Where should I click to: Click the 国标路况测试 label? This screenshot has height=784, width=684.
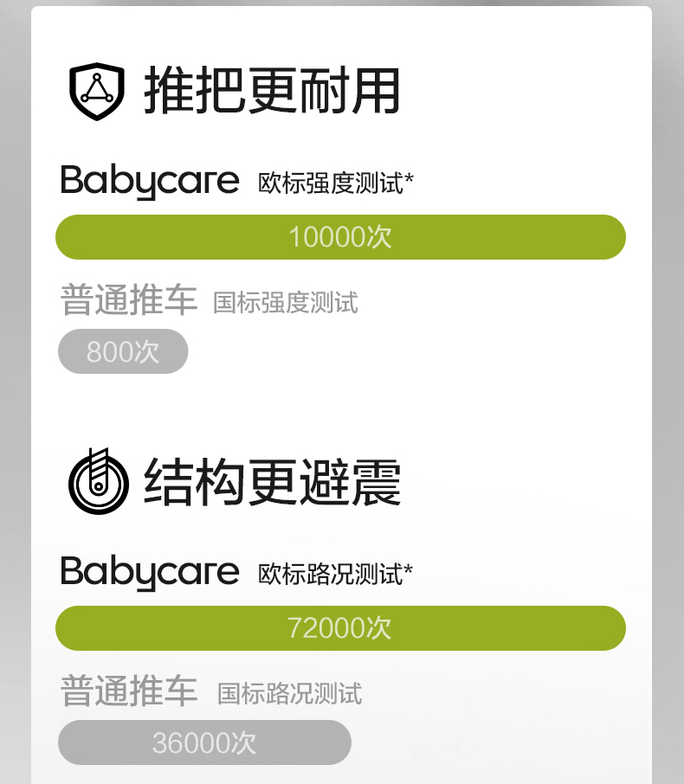(x=290, y=694)
